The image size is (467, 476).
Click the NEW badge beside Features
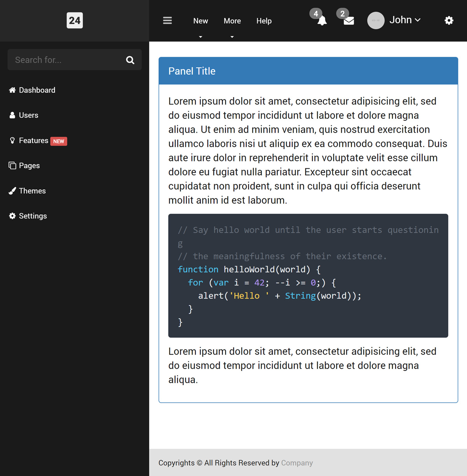point(59,141)
